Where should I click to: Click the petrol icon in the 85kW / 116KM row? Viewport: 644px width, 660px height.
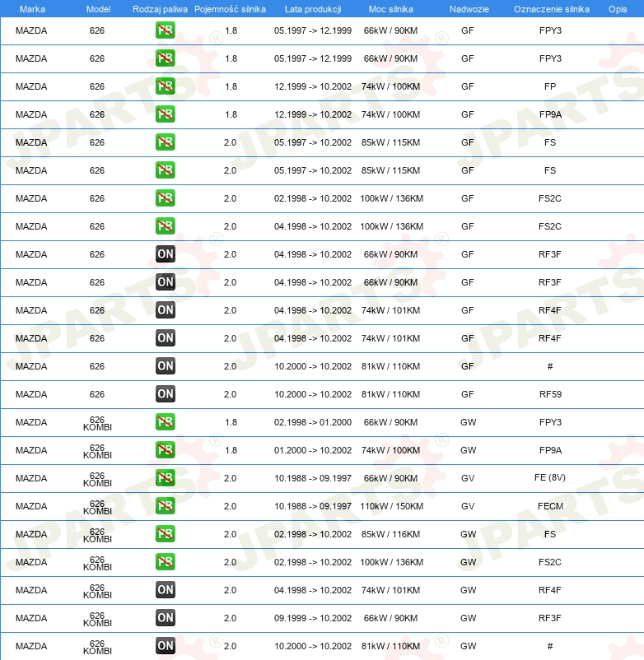pos(165,534)
